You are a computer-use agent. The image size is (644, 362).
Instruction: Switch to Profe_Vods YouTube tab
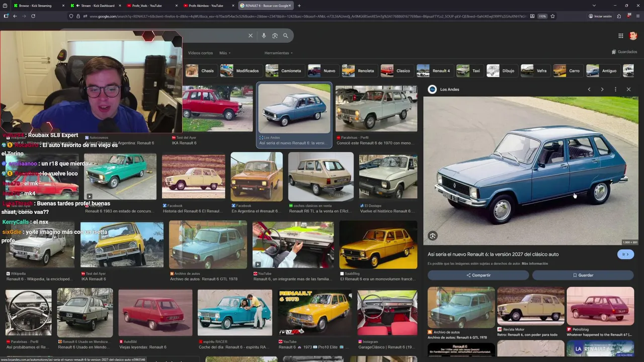point(153,6)
